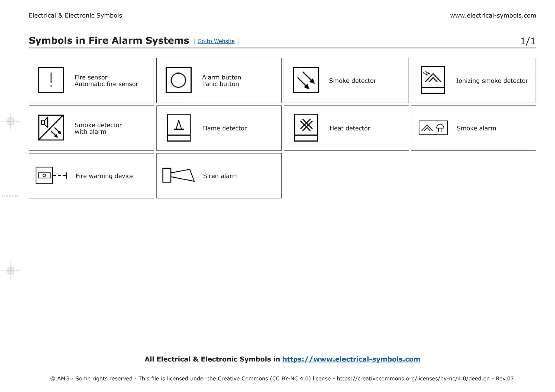Click the Ionizing smoke detector symbol
This screenshot has height=392, width=555.
[433, 80]
